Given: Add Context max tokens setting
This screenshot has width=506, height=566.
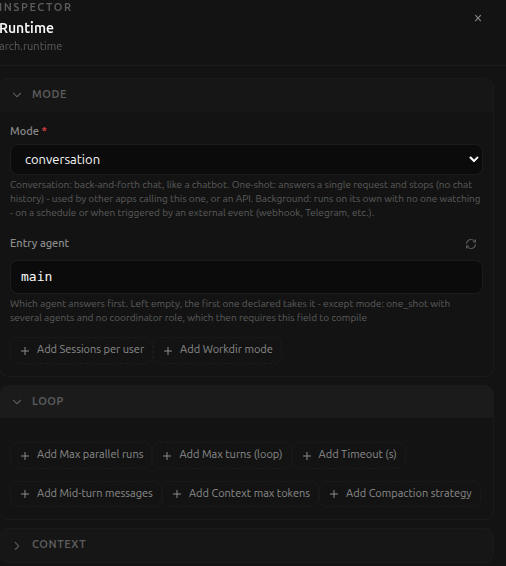Looking at the screenshot, I should 241,494.
